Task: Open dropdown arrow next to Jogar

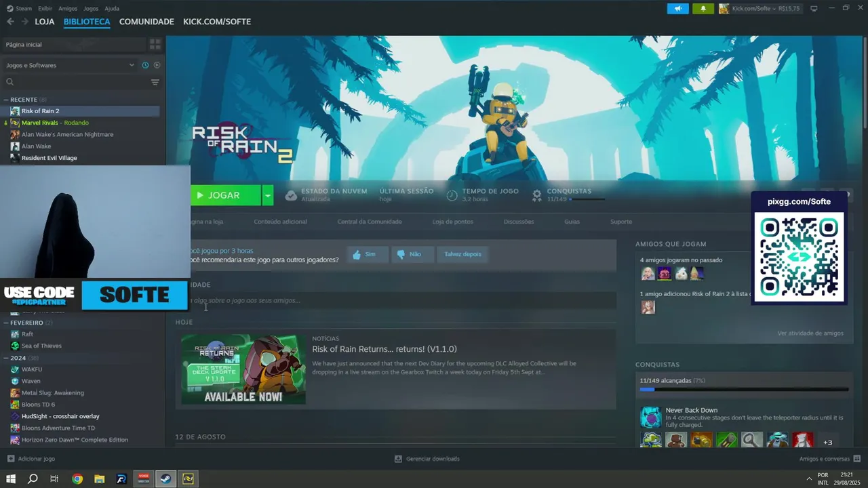Action: pos(268,195)
